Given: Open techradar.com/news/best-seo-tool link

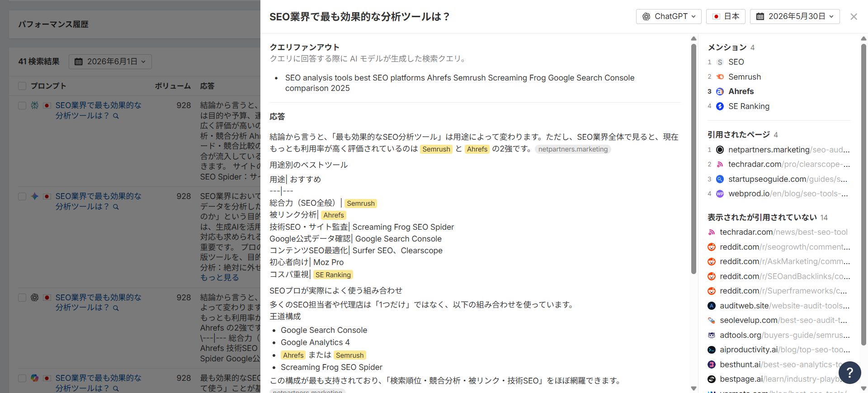Looking at the screenshot, I should tap(783, 232).
